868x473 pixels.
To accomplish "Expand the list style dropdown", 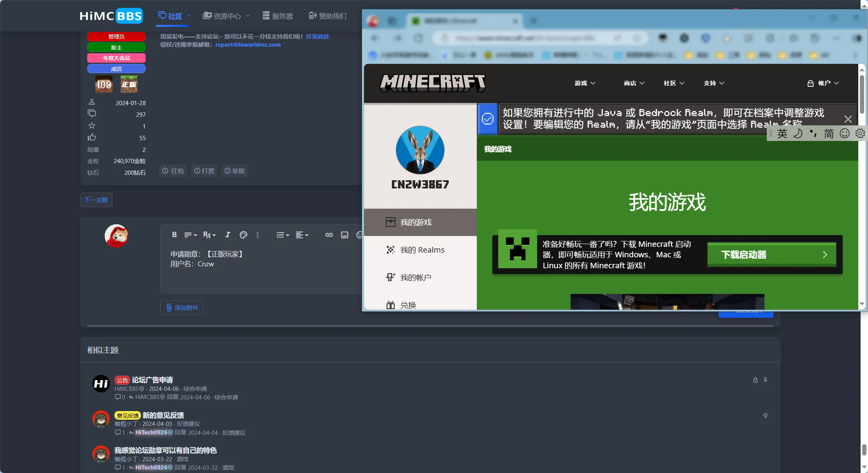I will tap(283, 235).
